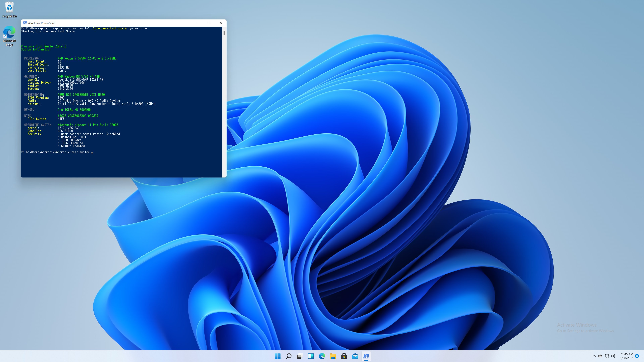Screen dimensions: 644x362
Task: Click the OneDrive cloud tray icon
Action: point(600,356)
